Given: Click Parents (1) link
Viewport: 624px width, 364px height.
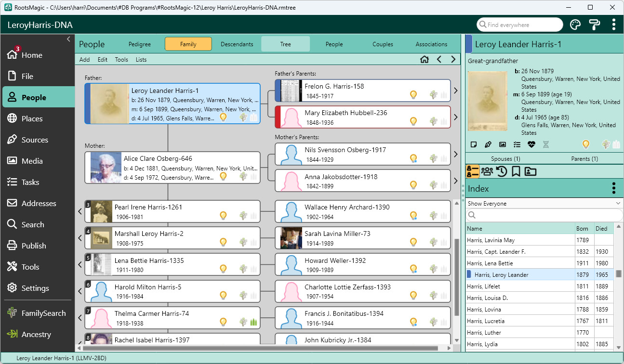Looking at the screenshot, I should pos(584,159).
